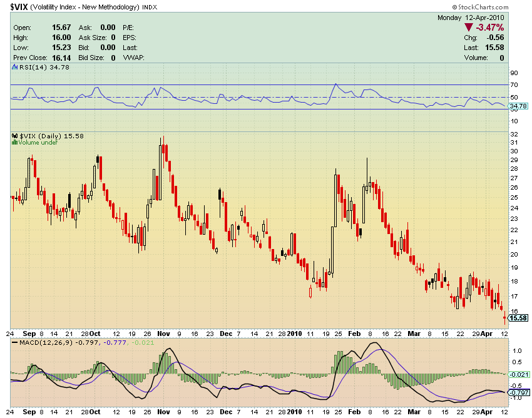Click the -1.0 level on the MACD axis

pyautogui.click(x=516, y=397)
